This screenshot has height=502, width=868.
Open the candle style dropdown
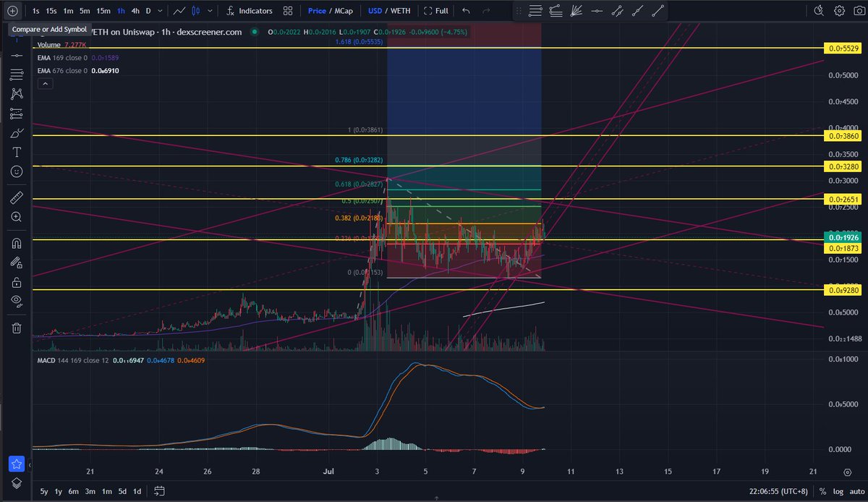tap(209, 11)
